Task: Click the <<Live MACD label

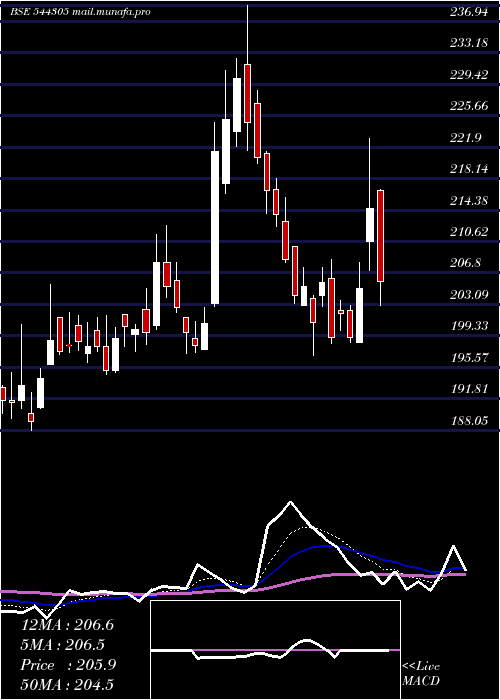Action: pyautogui.click(x=421, y=674)
